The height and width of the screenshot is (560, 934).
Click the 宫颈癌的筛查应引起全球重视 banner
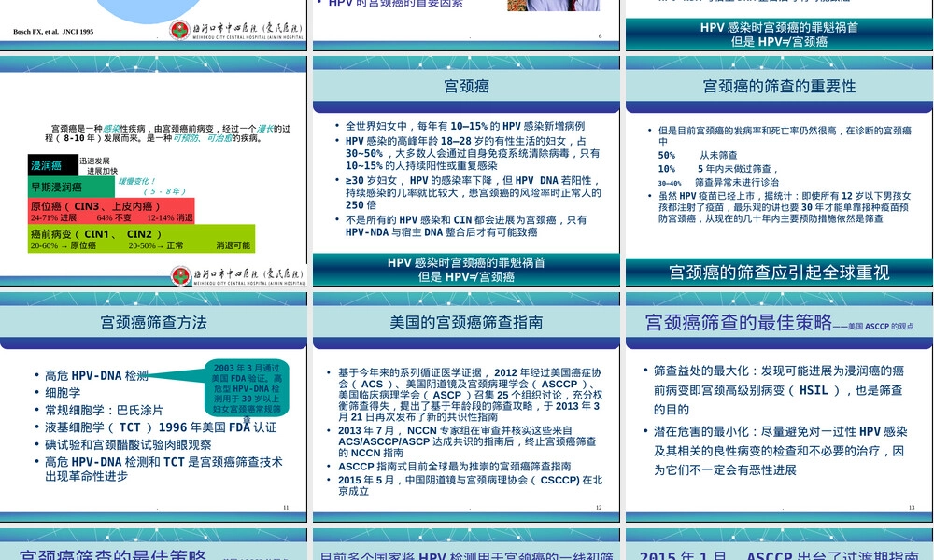(779, 273)
